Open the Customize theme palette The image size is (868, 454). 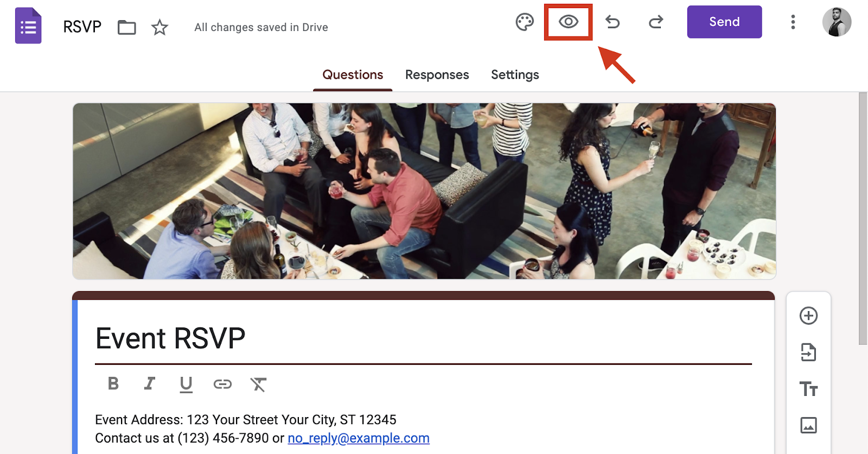click(525, 22)
